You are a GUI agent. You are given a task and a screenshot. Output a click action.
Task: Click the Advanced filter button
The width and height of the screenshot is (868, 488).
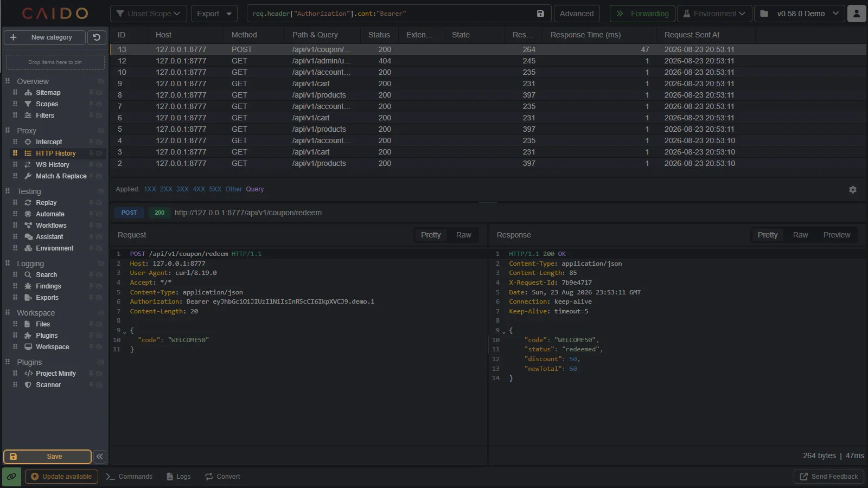pyautogui.click(x=577, y=14)
